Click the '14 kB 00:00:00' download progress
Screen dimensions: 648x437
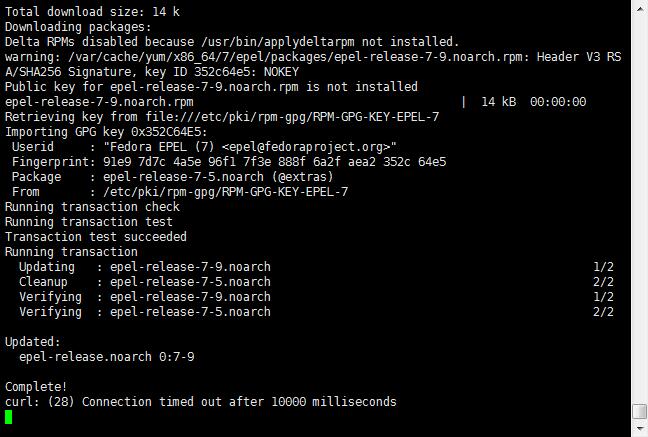point(534,102)
